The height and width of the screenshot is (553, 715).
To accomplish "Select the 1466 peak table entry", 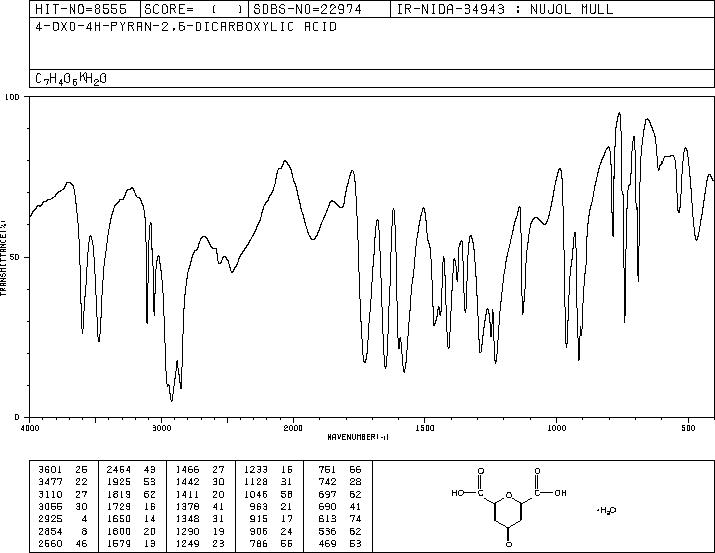I will (x=200, y=470).
